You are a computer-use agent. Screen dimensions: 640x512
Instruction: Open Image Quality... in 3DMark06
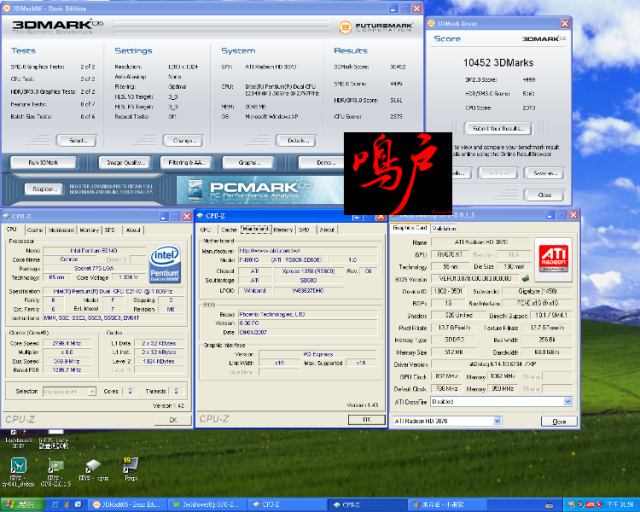pyautogui.click(x=125, y=163)
